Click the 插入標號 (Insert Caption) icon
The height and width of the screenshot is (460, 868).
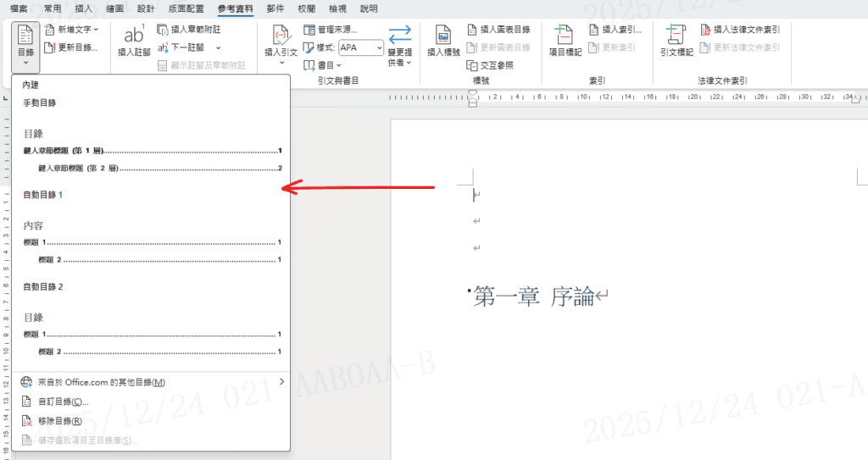point(442,40)
